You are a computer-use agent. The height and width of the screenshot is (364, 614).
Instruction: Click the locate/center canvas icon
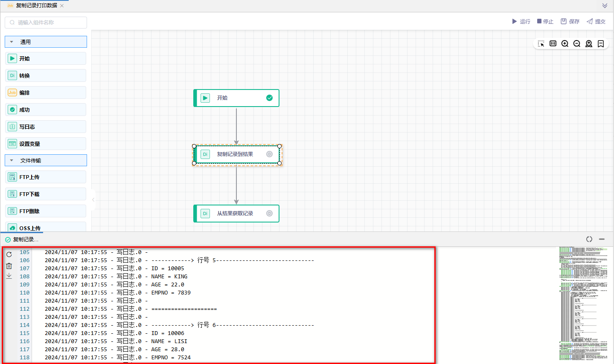point(589,44)
